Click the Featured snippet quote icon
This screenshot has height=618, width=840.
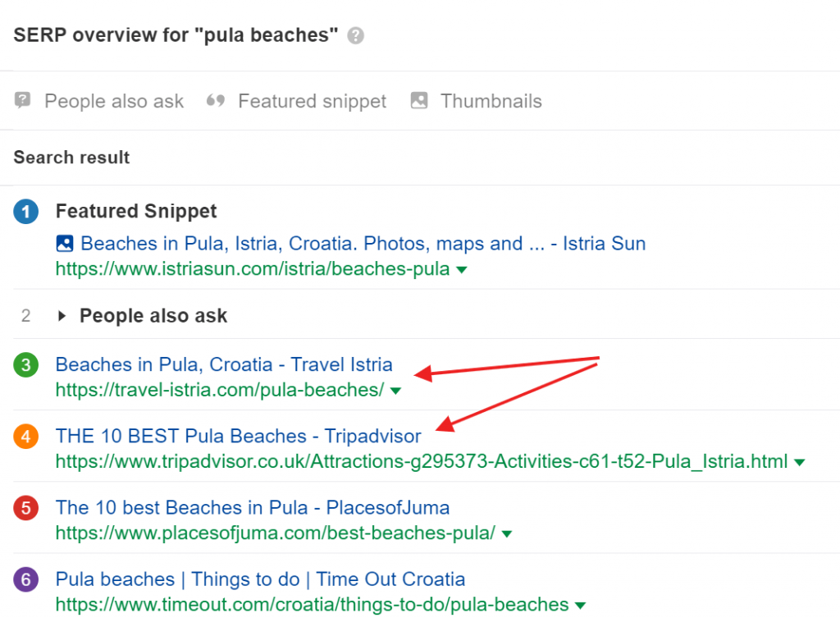coord(216,101)
